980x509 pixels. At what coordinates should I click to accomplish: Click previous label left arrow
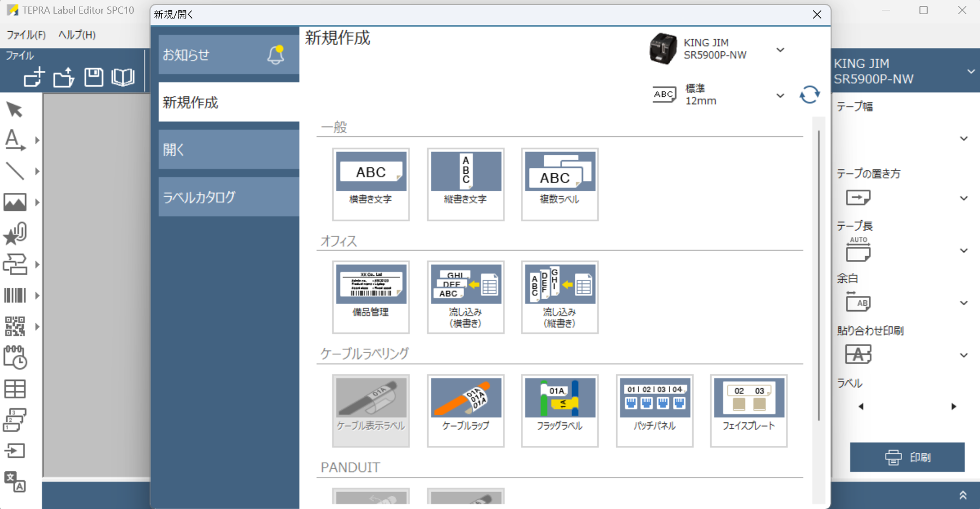[861, 407]
